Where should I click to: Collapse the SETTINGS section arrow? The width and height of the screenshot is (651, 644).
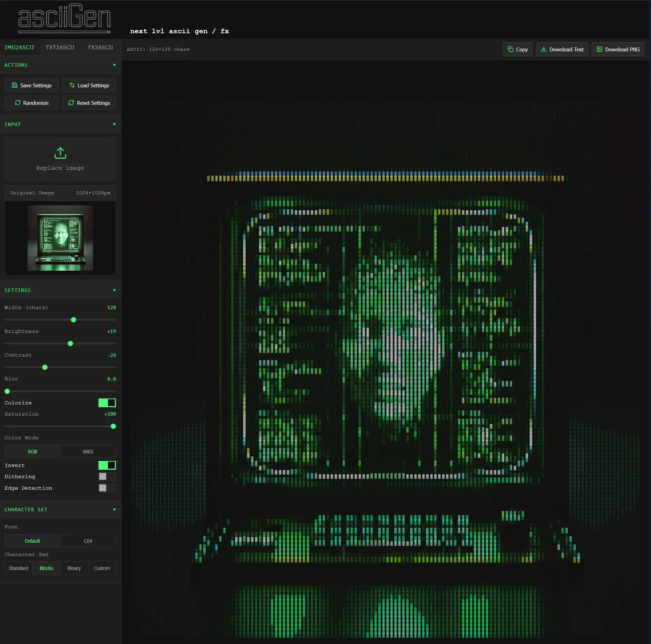(114, 290)
